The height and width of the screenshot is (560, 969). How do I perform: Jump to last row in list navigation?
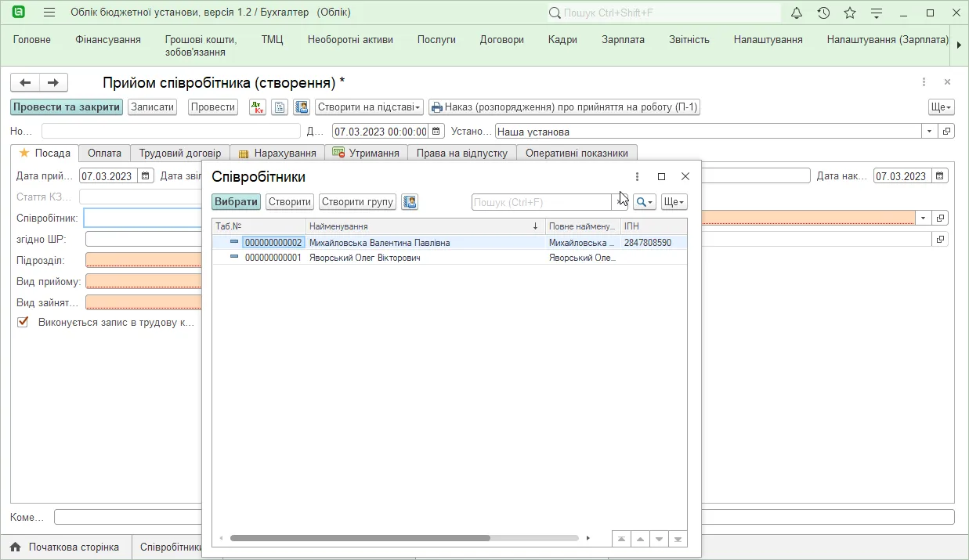click(x=678, y=539)
